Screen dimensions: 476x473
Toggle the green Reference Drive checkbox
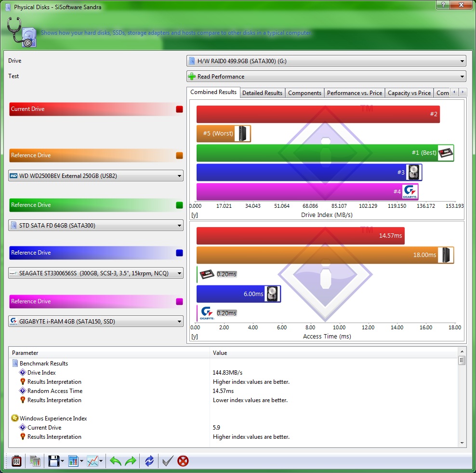[179, 205]
